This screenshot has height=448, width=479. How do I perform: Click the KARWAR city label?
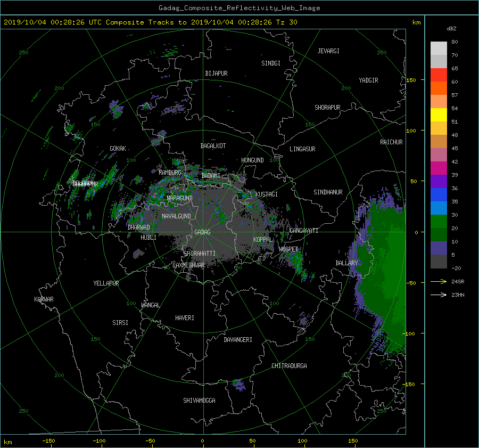pyautogui.click(x=44, y=299)
